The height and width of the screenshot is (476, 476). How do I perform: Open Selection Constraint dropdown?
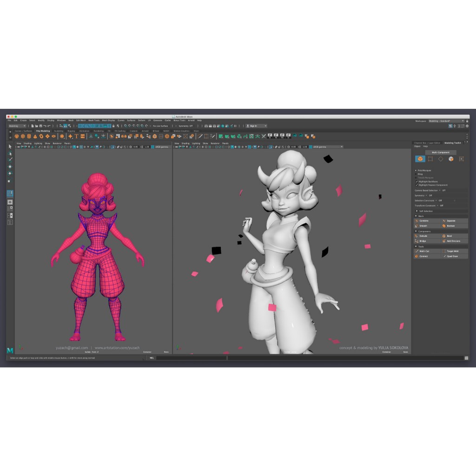coord(436,200)
